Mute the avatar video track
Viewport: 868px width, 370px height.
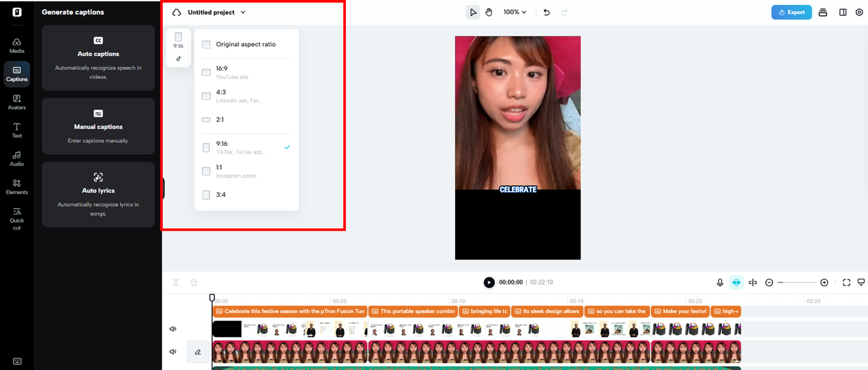click(x=173, y=352)
